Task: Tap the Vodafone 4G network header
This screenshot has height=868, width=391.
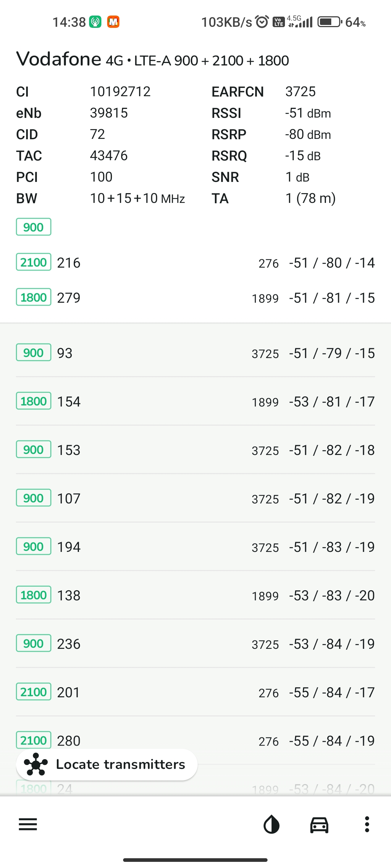Action: pos(152,59)
